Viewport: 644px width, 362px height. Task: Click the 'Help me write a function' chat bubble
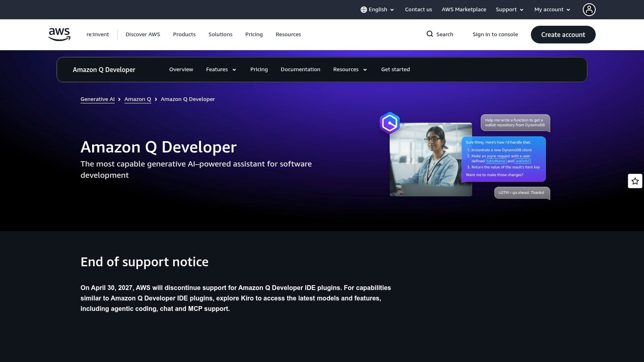[515, 123]
